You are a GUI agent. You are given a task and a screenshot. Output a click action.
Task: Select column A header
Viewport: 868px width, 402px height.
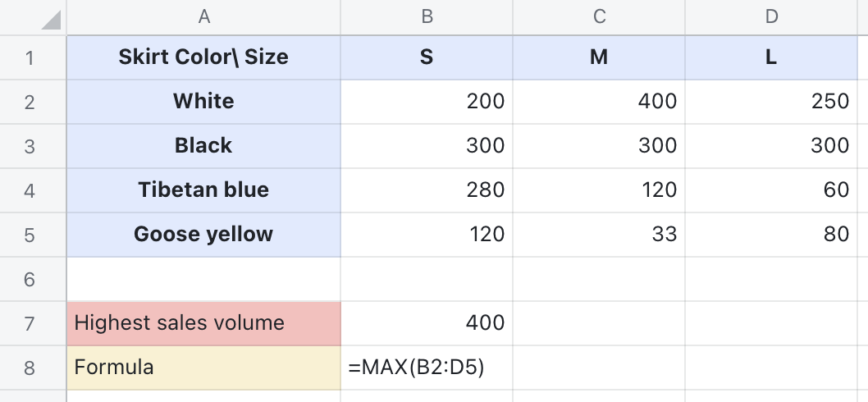click(203, 16)
